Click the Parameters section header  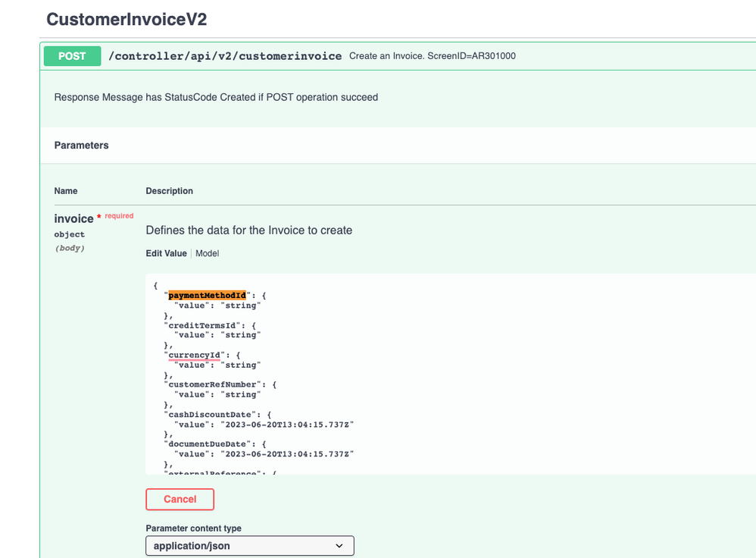pos(82,146)
